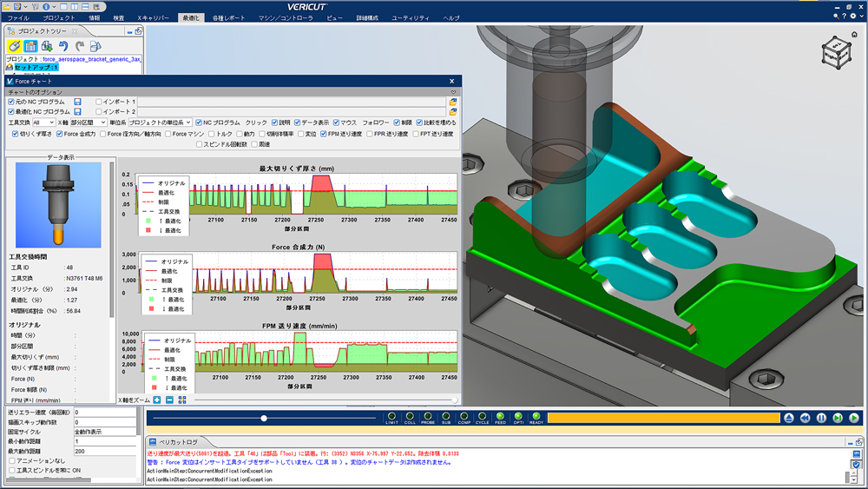
Task: Open 単位系 プロジェクトの単位系 dropdown
Action: tap(160, 122)
